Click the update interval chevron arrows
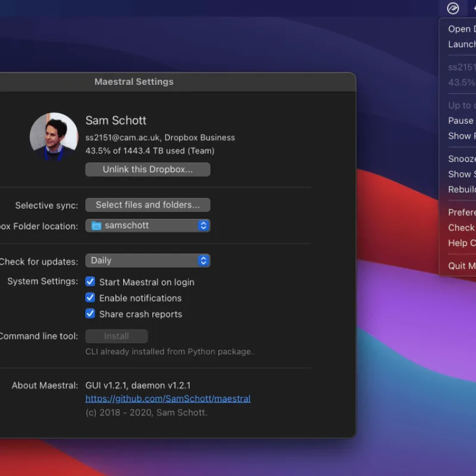Viewport: 476px width, 476px height. (203, 261)
